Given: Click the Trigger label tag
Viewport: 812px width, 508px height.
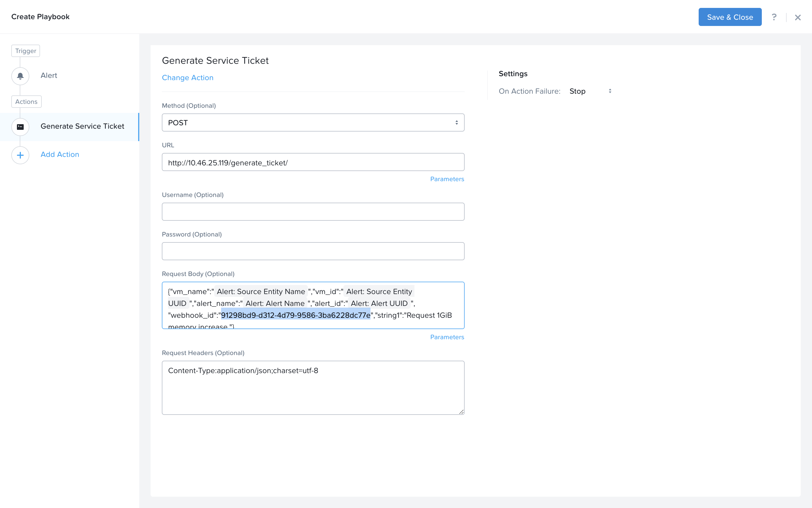Looking at the screenshot, I should pyautogui.click(x=25, y=51).
